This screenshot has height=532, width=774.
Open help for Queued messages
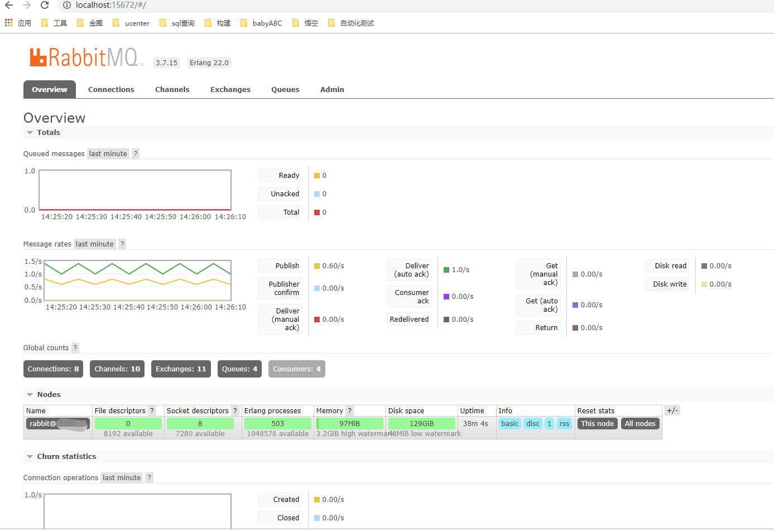136,154
